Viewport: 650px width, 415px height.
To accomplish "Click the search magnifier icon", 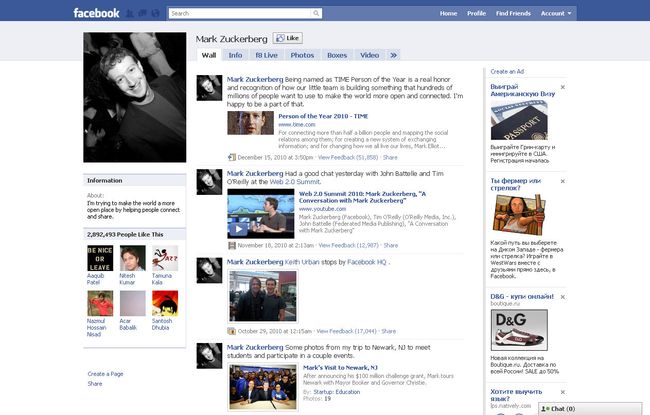I will (x=316, y=13).
